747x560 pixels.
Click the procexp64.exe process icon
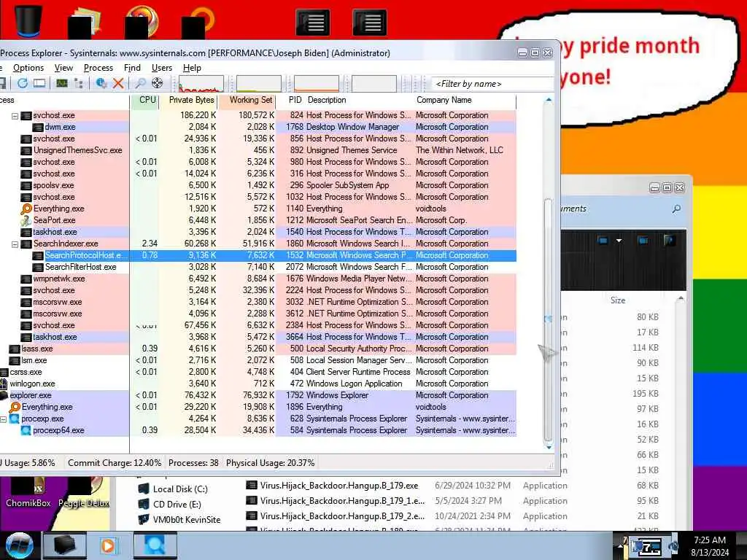point(26,430)
